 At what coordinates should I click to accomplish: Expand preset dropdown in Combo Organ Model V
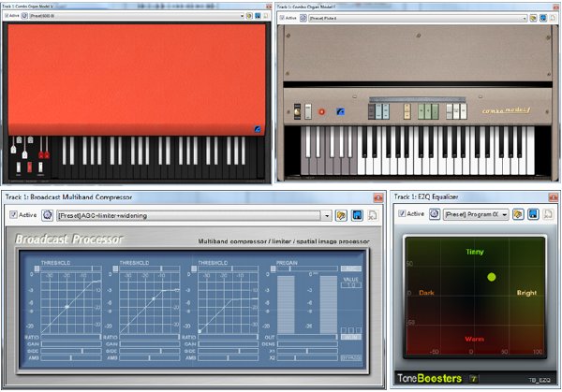tap(242, 16)
